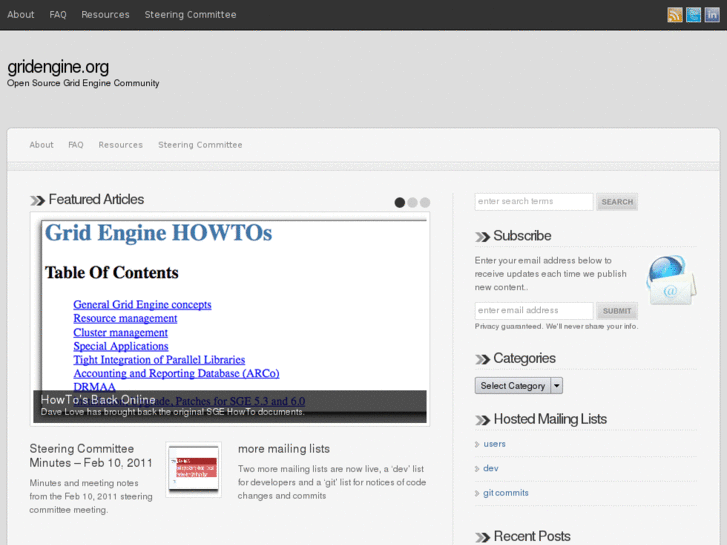Open Resources in the top dark bar
Screen dimensions: 727x545
(x=105, y=14)
